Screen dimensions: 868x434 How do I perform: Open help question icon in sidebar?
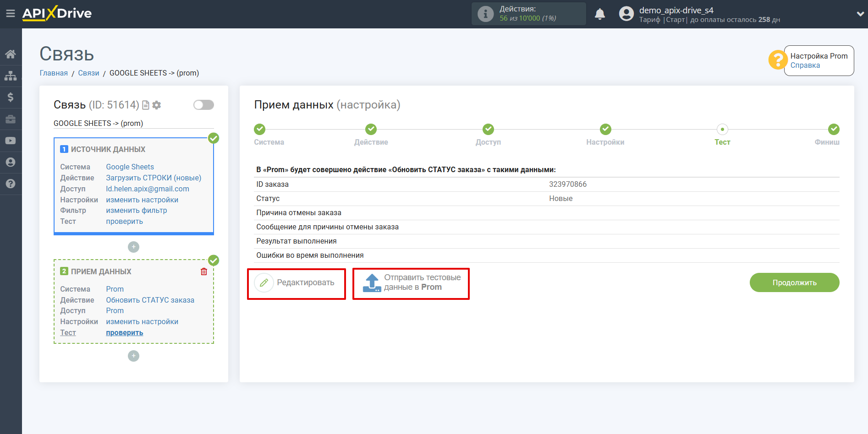pyautogui.click(x=11, y=184)
